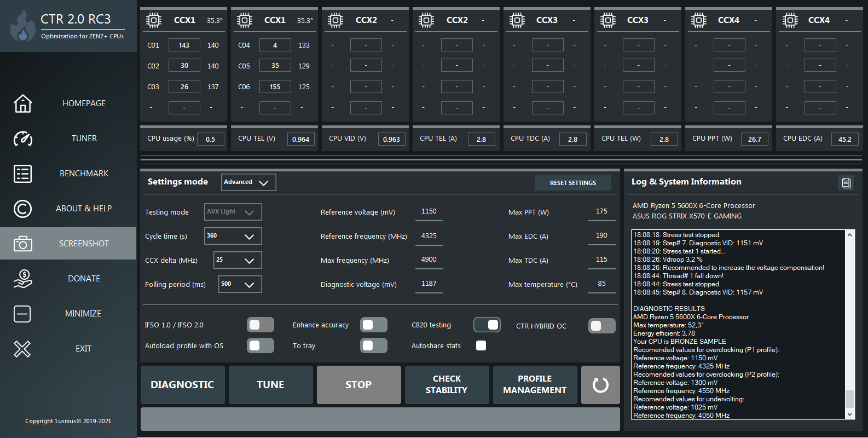Click the Diagnostic voltage 1187 field
This screenshot has height=438, width=868.
(x=429, y=284)
